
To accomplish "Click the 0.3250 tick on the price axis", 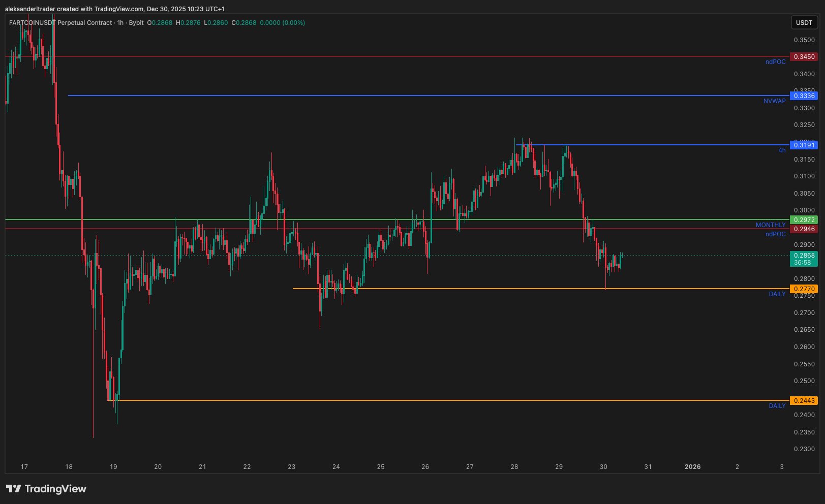I will [804, 125].
